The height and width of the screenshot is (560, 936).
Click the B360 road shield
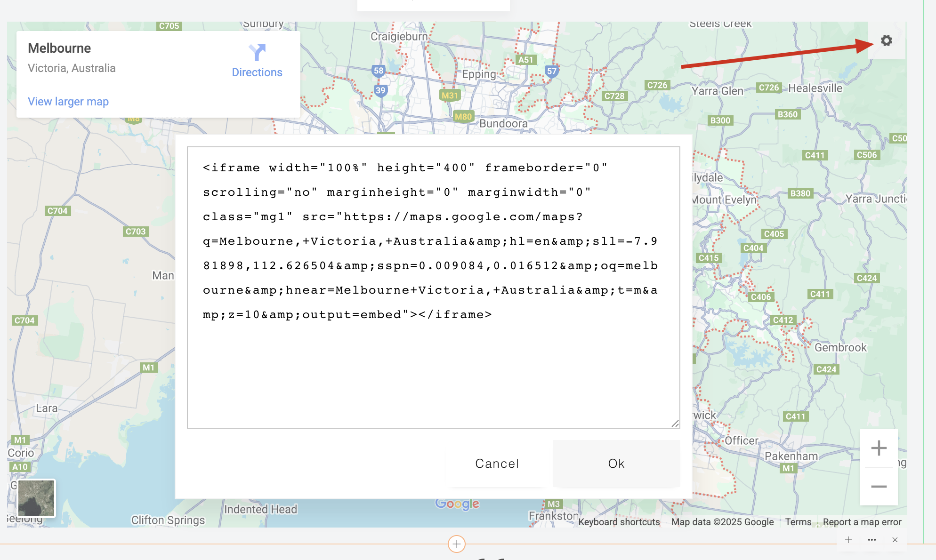[787, 114]
